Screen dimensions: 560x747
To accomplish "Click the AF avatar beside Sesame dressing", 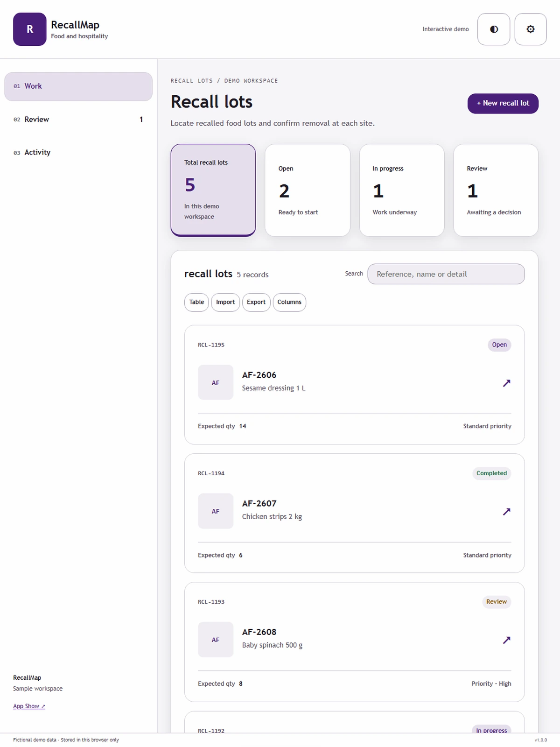I will 216,382.
